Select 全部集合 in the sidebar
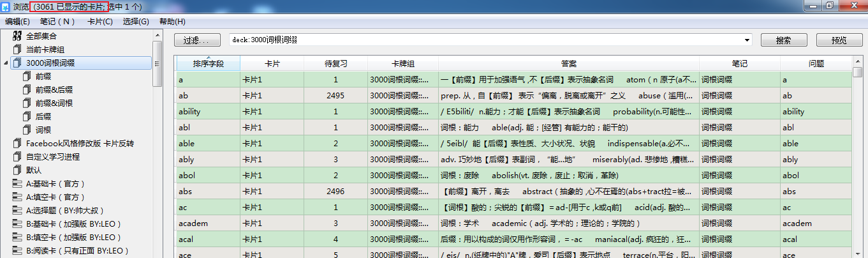The image size is (868, 258). tap(41, 36)
